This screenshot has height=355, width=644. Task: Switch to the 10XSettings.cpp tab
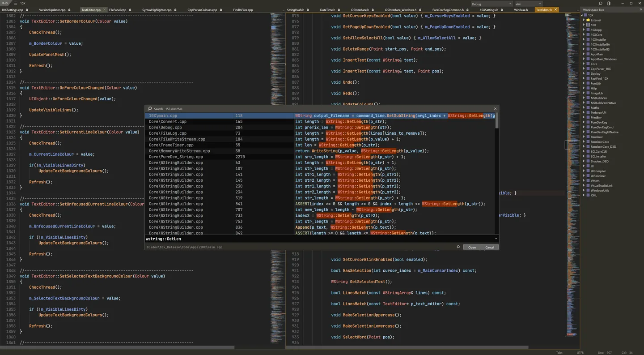coord(12,9)
